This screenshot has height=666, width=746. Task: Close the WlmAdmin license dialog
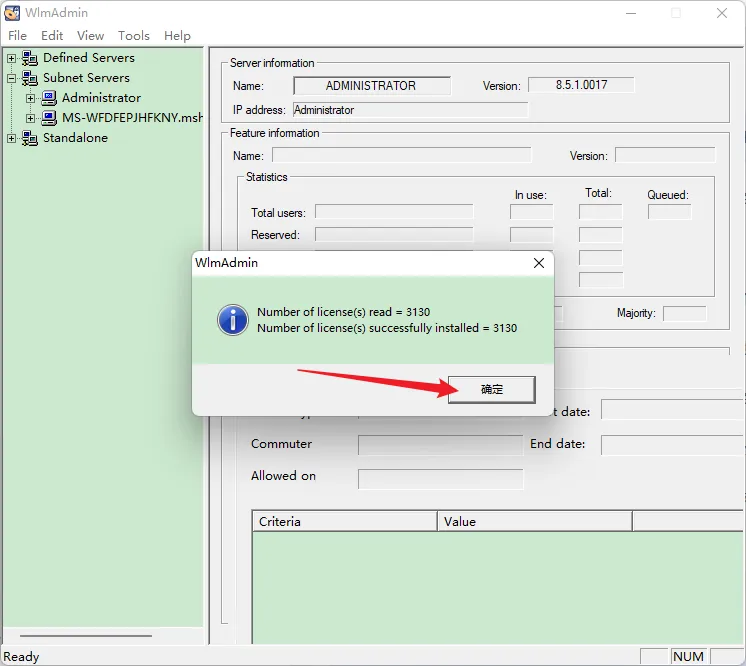[x=539, y=263]
